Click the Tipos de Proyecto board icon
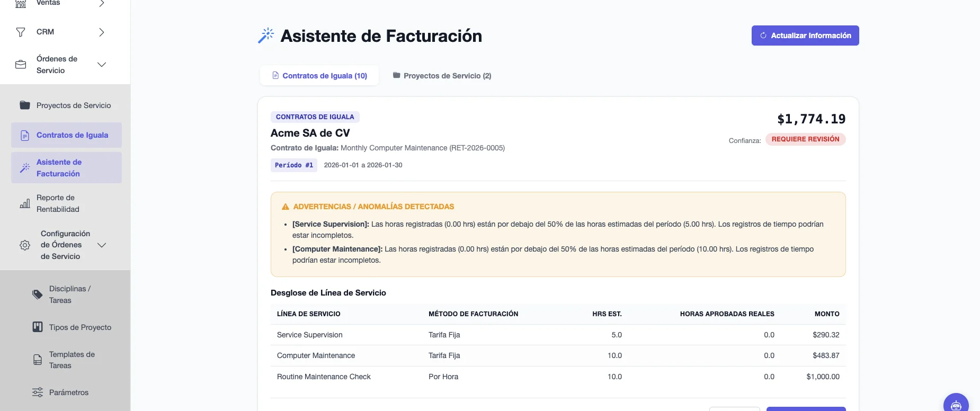The image size is (980, 411). click(x=38, y=327)
